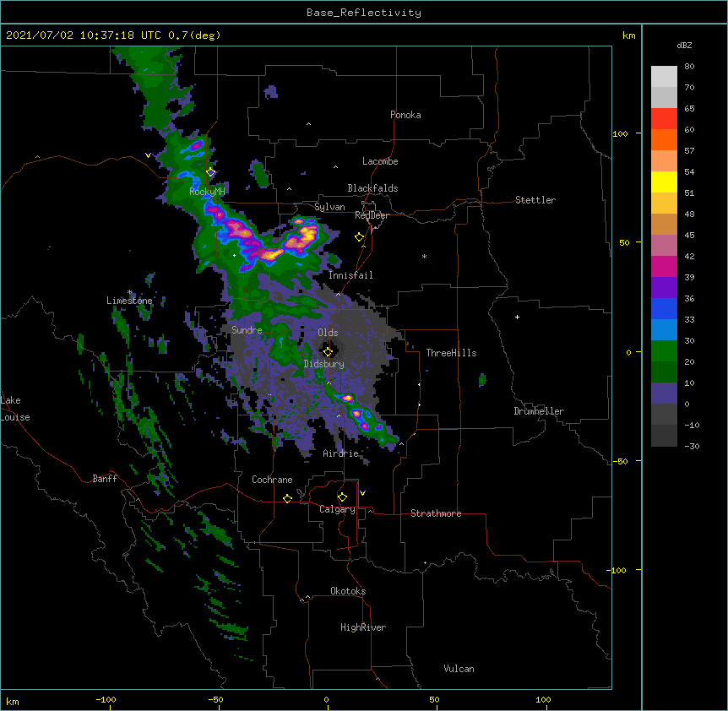728x711 pixels.
Task: Click the green 20 dBZ legend swatch
Action: tap(664, 351)
